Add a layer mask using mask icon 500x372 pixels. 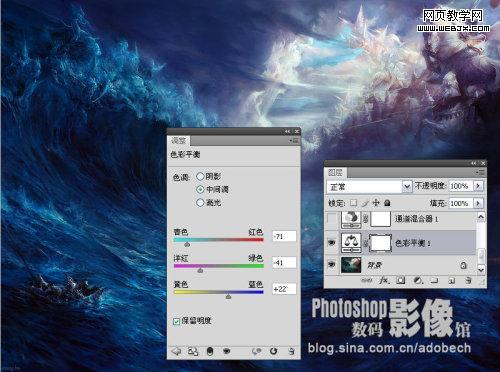(401, 280)
